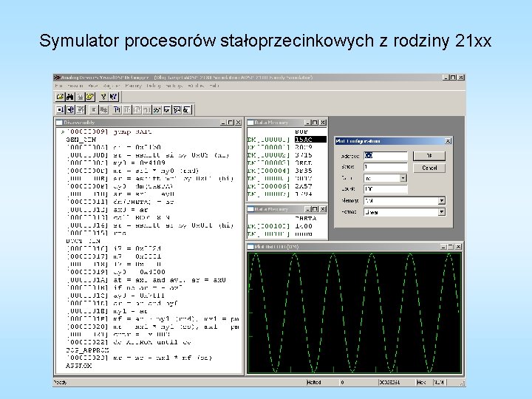Click Cancel in Plot Configuration dialog
Image resolution: width=532 pixels, height=399 pixels.
[x=429, y=168]
